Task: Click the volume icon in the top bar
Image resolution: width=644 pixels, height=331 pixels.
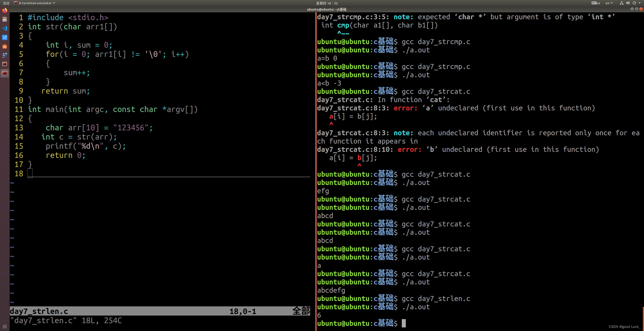Action: pyautogui.click(x=628, y=3)
